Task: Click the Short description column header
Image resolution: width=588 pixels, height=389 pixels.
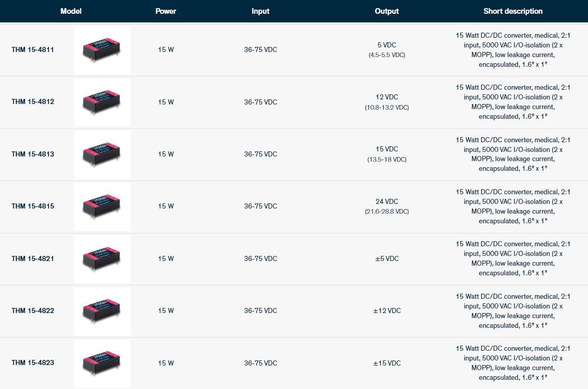Action: click(513, 11)
